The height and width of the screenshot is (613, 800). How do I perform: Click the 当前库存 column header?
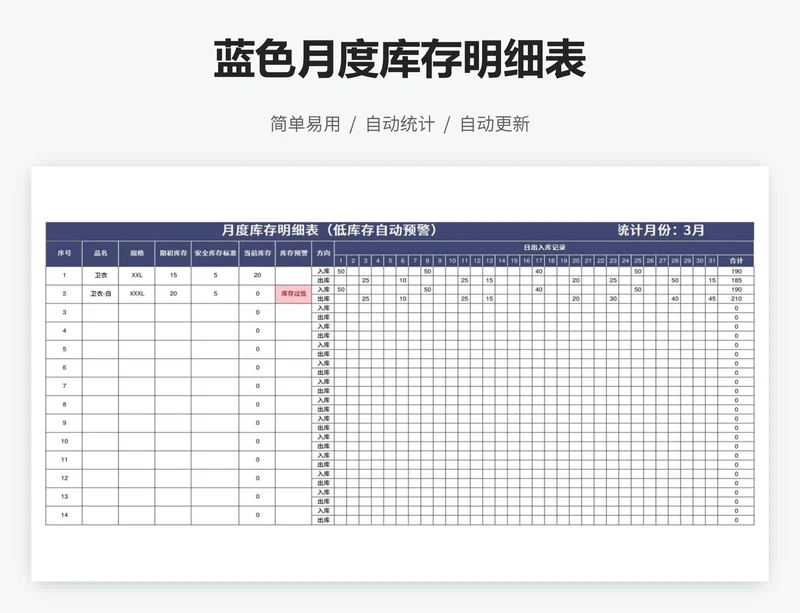tap(257, 253)
